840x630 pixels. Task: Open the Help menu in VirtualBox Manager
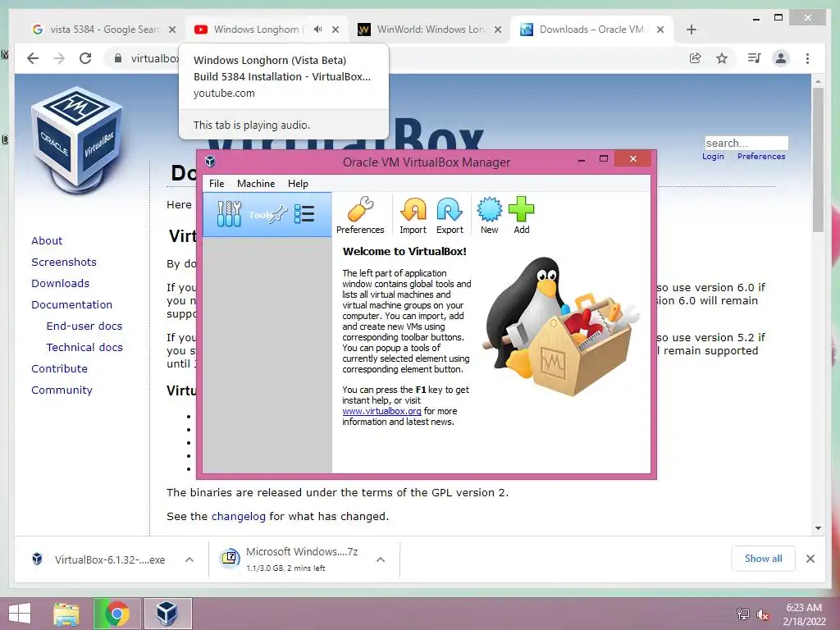(x=298, y=184)
